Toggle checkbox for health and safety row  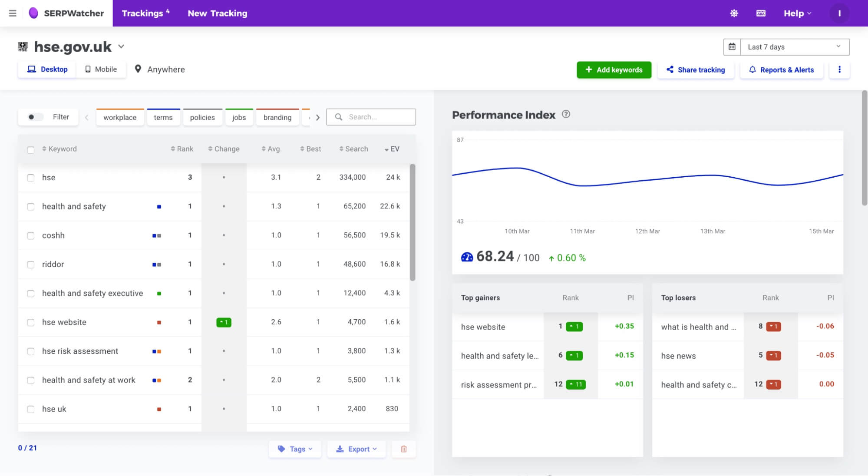pos(30,206)
